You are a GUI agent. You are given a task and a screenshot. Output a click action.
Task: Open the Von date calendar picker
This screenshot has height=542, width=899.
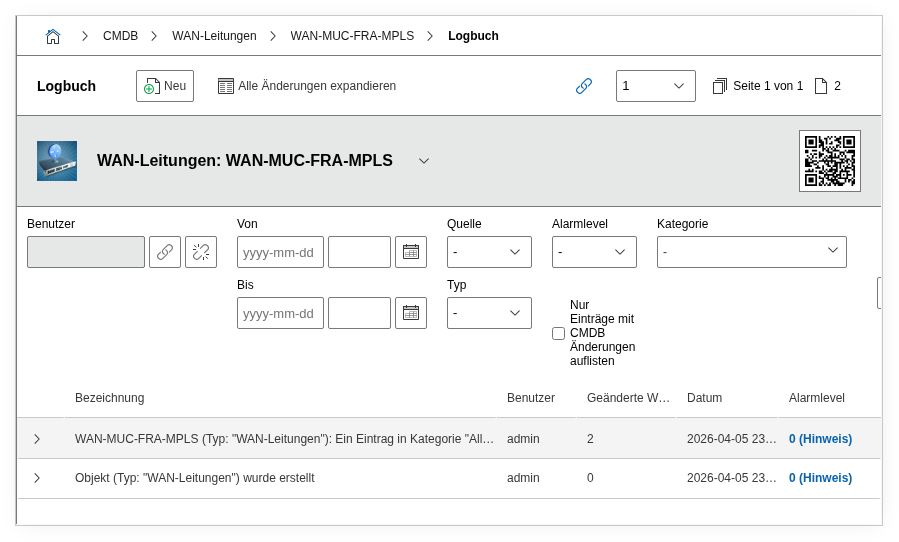click(411, 252)
